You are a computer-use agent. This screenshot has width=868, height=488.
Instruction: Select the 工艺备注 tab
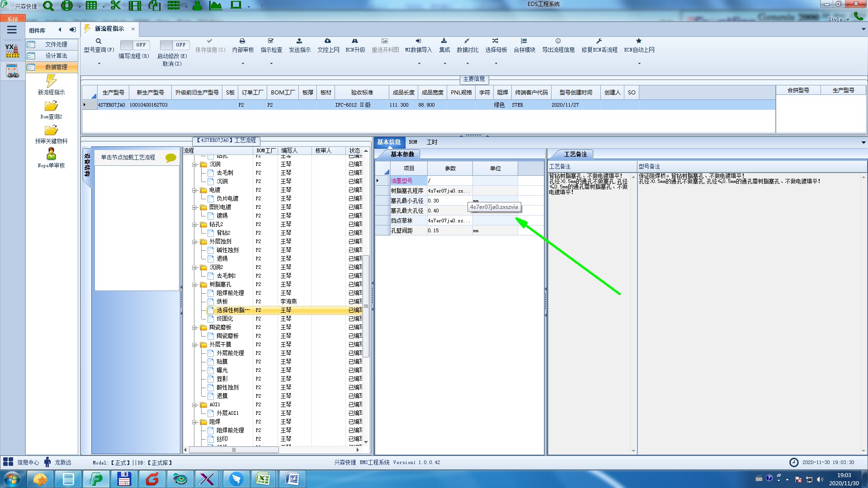point(575,154)
